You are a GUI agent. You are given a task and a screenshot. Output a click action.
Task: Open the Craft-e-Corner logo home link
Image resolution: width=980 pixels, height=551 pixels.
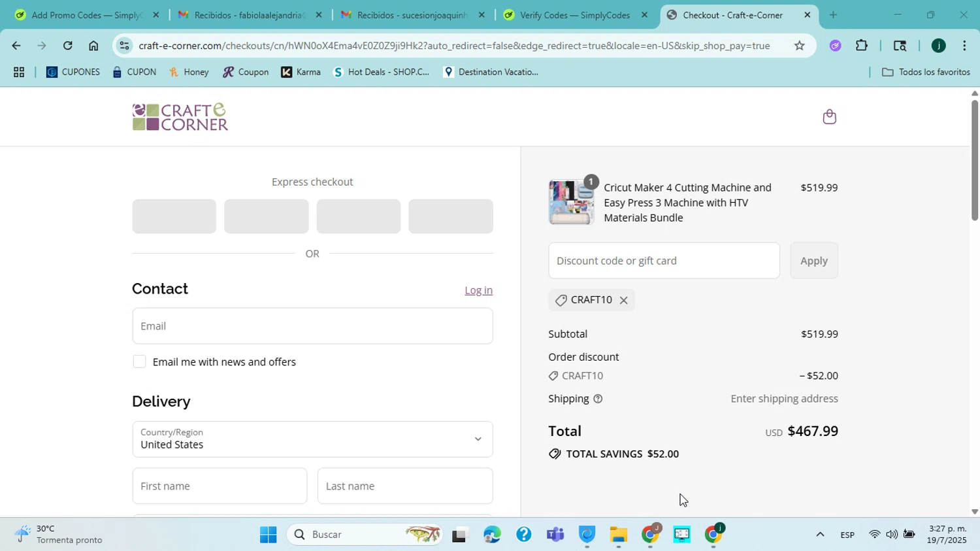[180, 117]
